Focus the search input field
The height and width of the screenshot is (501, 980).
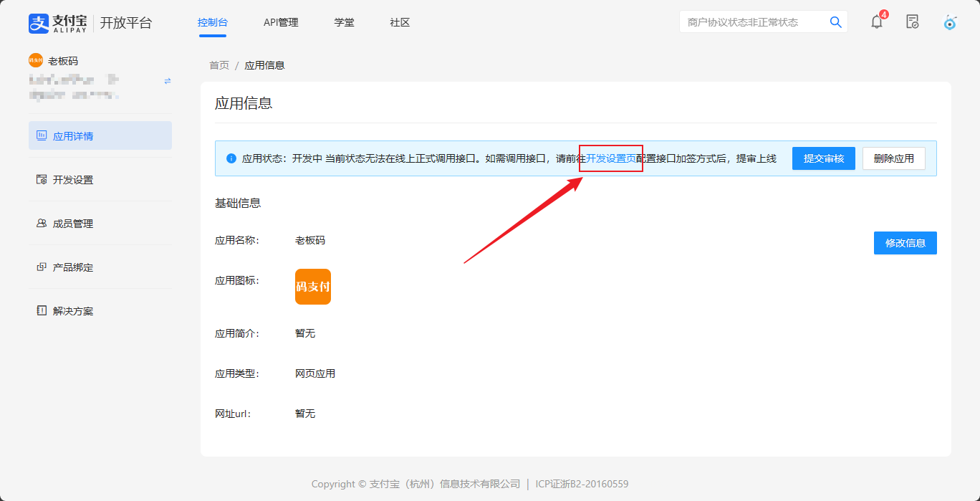point(752,22)
